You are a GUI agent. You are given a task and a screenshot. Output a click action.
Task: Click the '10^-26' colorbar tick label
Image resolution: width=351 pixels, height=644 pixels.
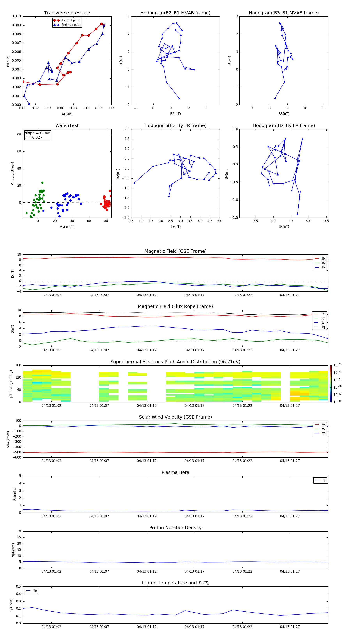point(337,365)
